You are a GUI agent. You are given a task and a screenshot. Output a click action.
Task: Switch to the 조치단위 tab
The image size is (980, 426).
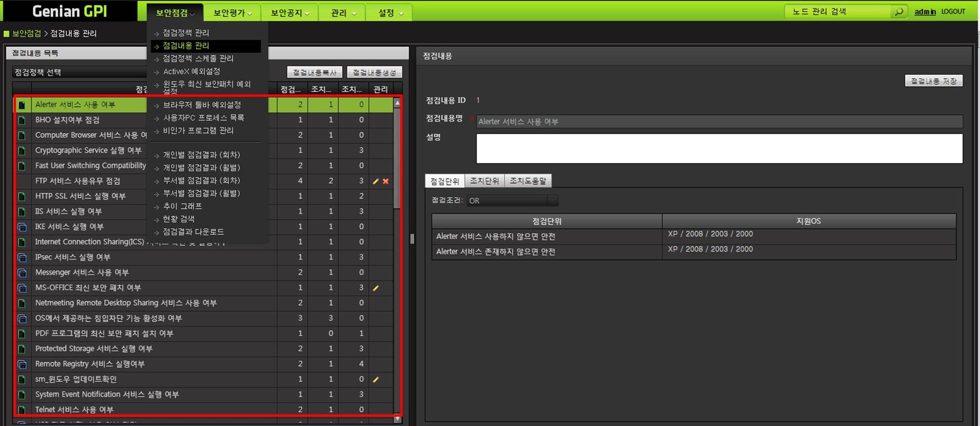click(484, 181)
